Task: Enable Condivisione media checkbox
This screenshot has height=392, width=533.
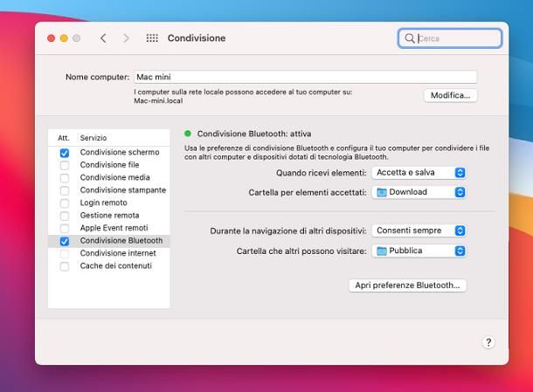Action: pos(65,177)
